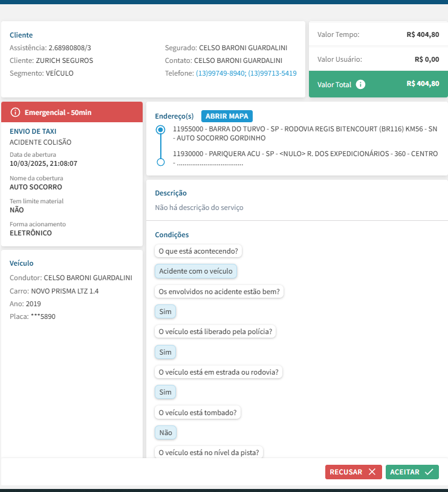The height and width of the screenshot is (492, 448).
Task: Click the green Valor Total panel
Action: point(378,84)
